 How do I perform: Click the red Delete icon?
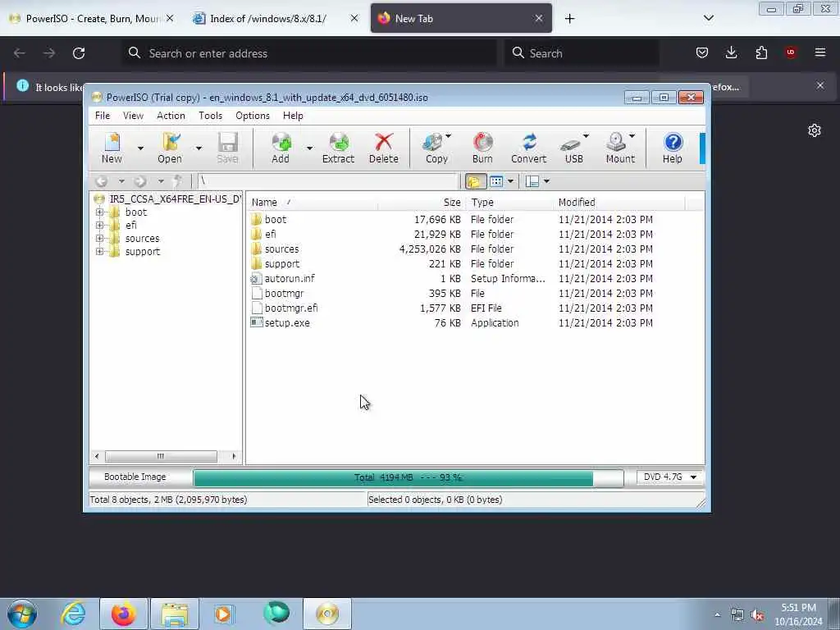pos(384,148)
